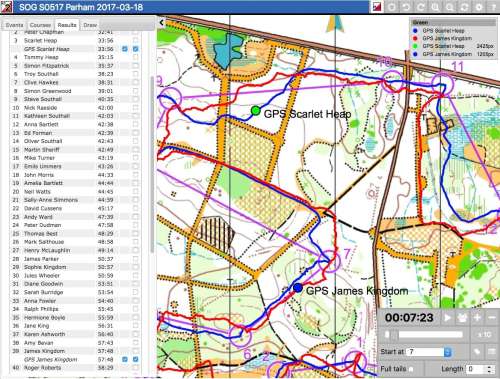Uncheck track checkbox for GPS James Kingdom

pyautogui.click(x=125, y=359)
